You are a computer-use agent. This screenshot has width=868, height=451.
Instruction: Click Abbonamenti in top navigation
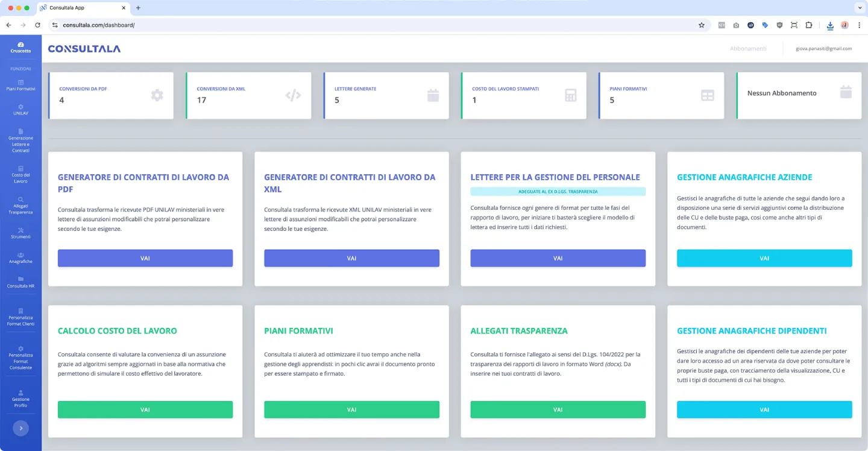[747, 48]
